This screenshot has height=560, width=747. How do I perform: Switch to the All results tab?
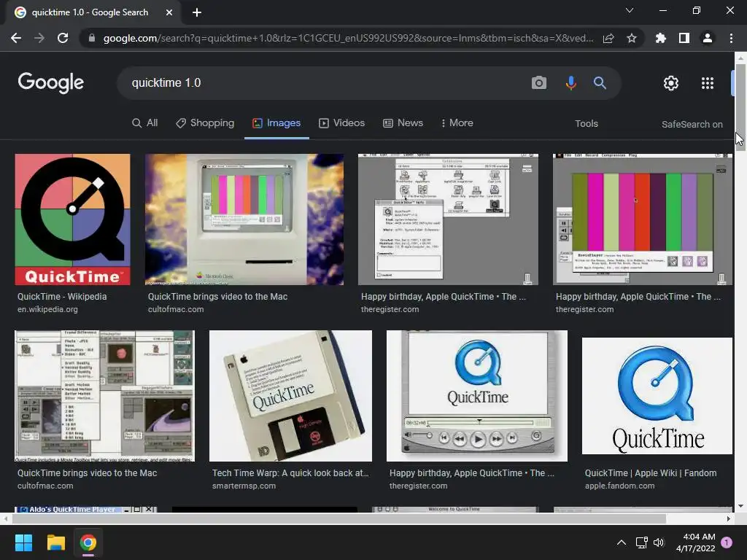pyautogui.click(x=145, y=122)
